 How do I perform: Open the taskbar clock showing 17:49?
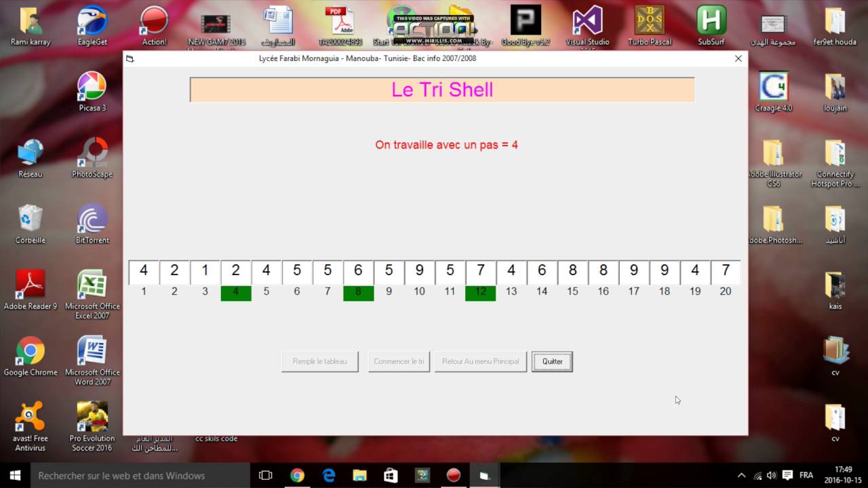(x=843, y=475)
